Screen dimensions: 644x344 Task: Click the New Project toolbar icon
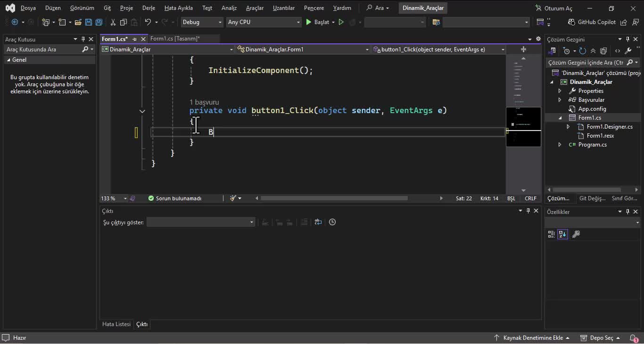(x=46, y=22)
